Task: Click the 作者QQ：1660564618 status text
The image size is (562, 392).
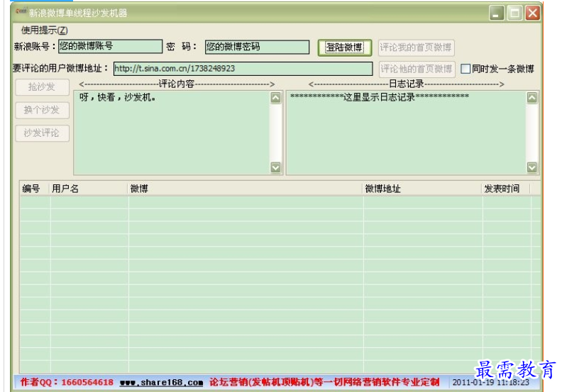Action: click(67, 382)
